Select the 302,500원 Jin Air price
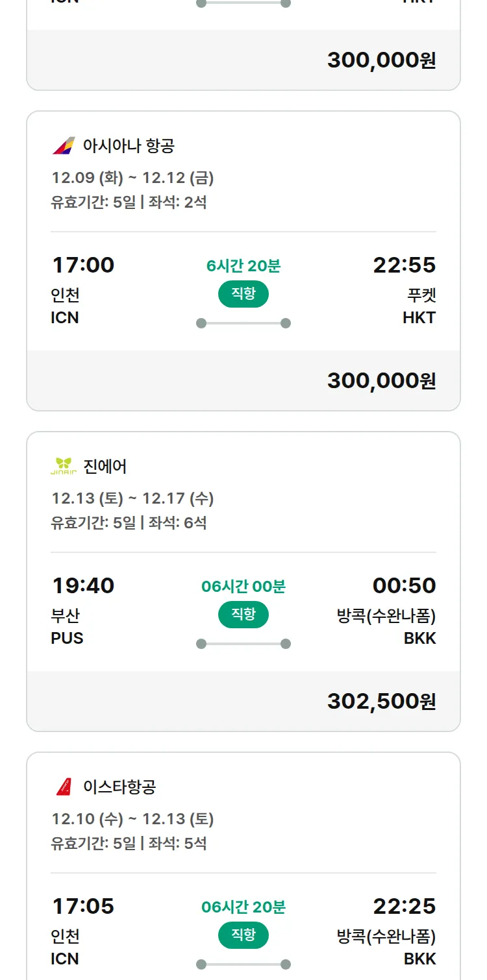Image resolution: width=487 pixels, height=980 pixels. (x=381, y=701)
